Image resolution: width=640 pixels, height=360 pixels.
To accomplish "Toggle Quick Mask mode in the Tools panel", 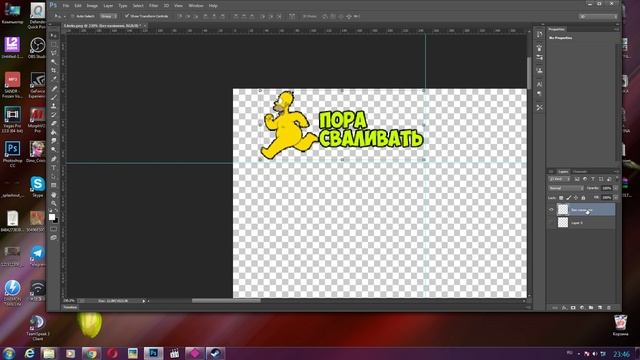I will pyautogui.click(x=53, y=229).
